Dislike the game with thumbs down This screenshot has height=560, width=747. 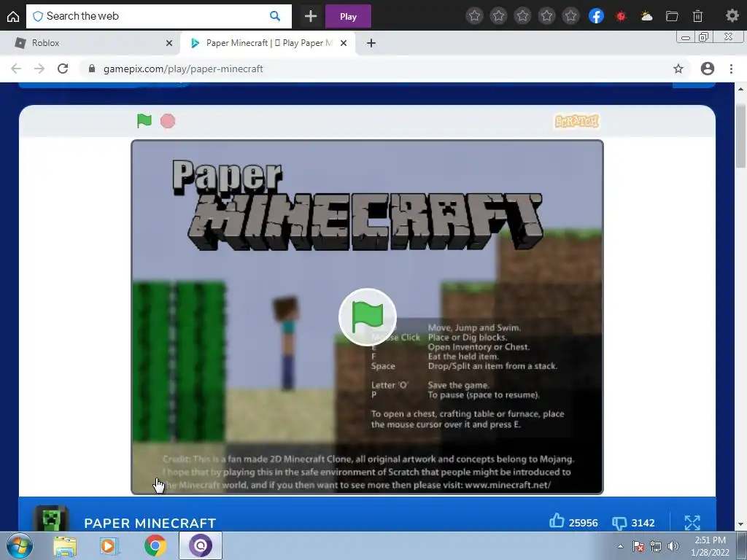click(x=619, y=523)
